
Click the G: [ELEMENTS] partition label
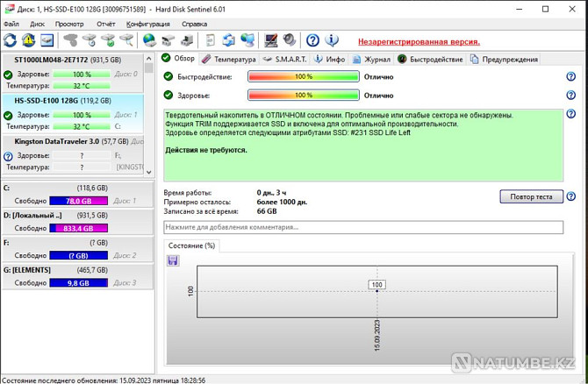coord(26,270)
